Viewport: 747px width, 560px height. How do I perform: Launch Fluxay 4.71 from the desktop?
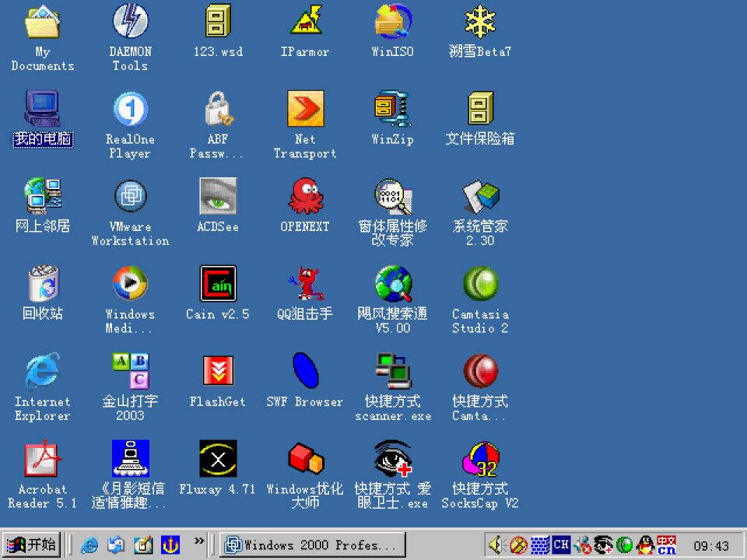218,459
